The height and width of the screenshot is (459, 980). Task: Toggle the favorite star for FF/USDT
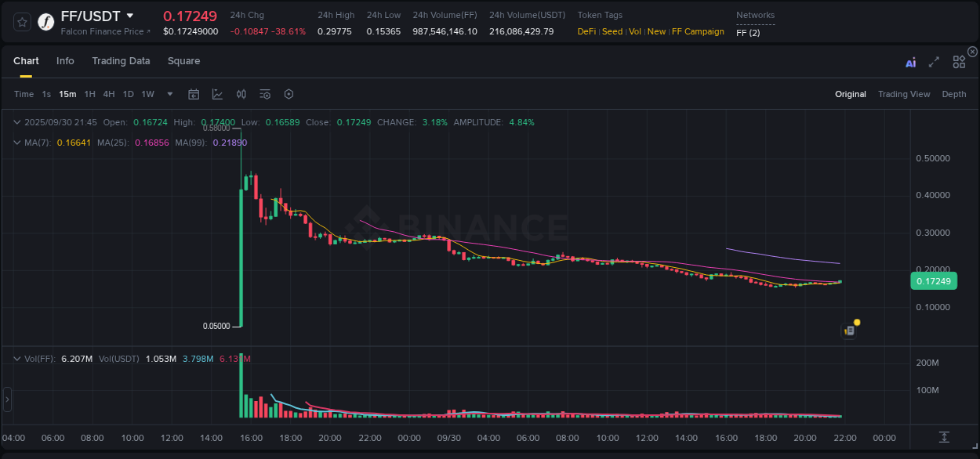click(x=22, y=21)
